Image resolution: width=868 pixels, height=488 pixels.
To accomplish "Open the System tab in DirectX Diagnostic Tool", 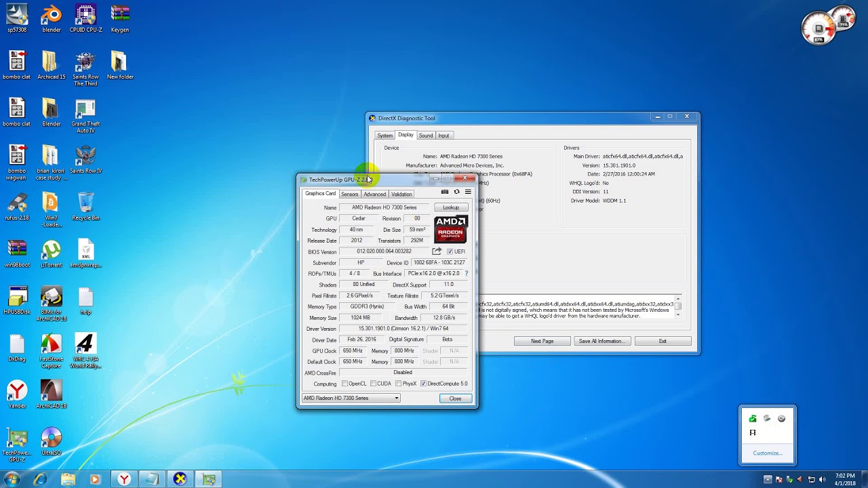I will tap(384, 136).
